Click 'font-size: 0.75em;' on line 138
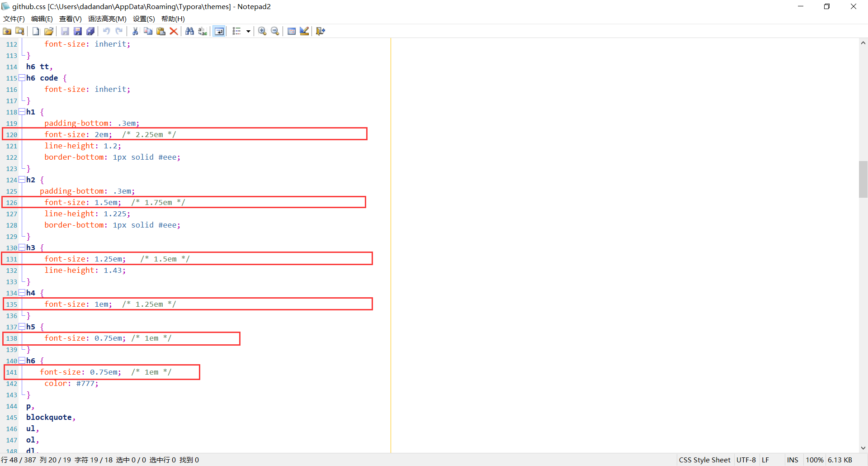This screenshot has height=466, width=868. 85,338
